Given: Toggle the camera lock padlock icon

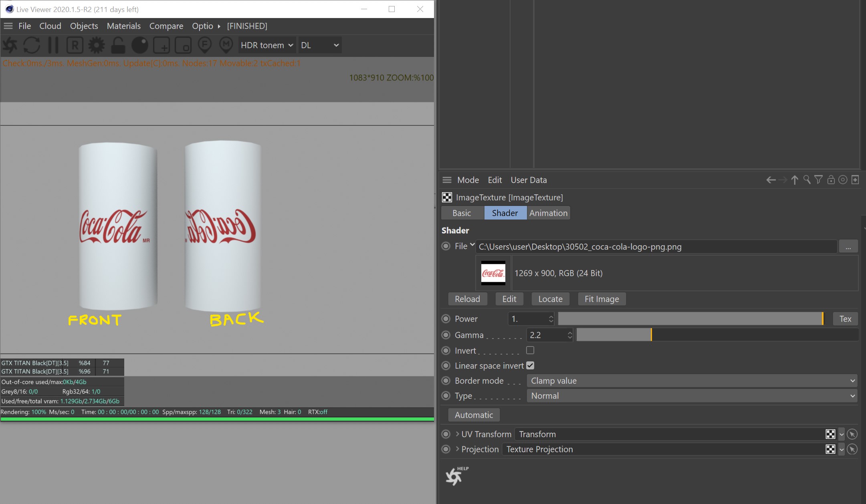Looking at the screenshot, I should (x=118, y=45).
